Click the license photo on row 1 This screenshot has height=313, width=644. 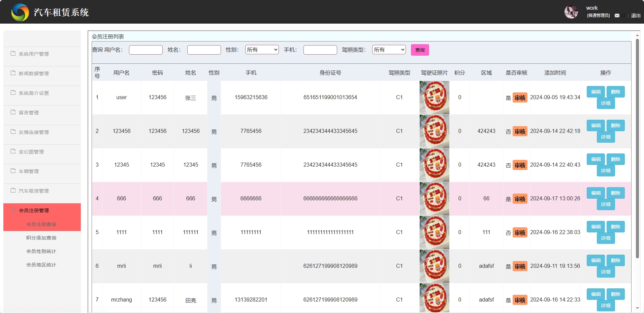click(434, 97)
